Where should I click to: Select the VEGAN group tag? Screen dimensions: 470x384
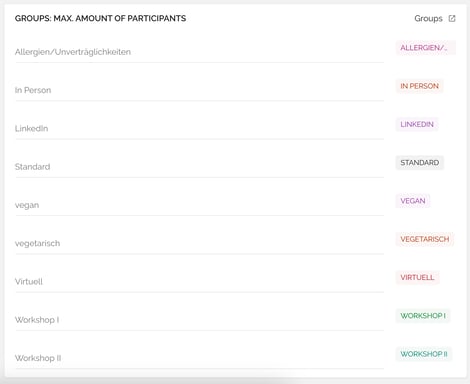[x=413, y=201]
